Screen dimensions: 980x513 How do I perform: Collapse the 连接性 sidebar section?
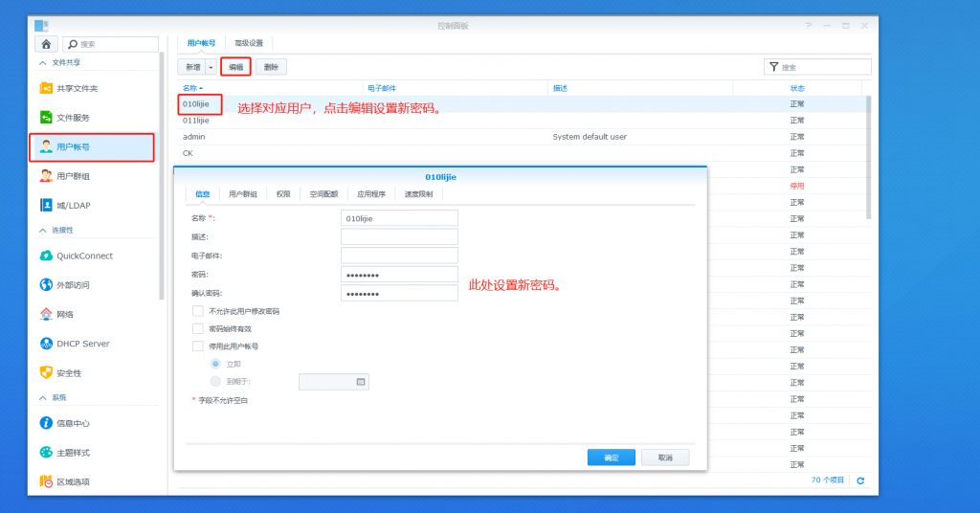click(42, 230)
